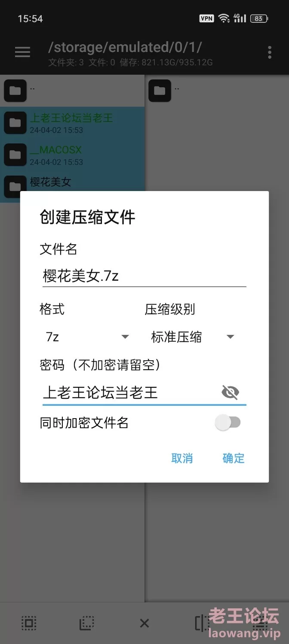289x644 pixels.
Task: Enable the 同时加密文件名 switch
Action: click(x=228, y=422)
